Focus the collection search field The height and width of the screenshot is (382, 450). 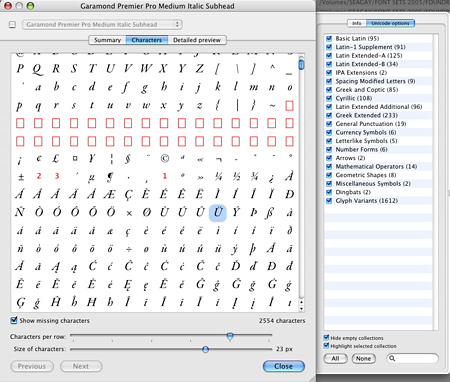412,358
